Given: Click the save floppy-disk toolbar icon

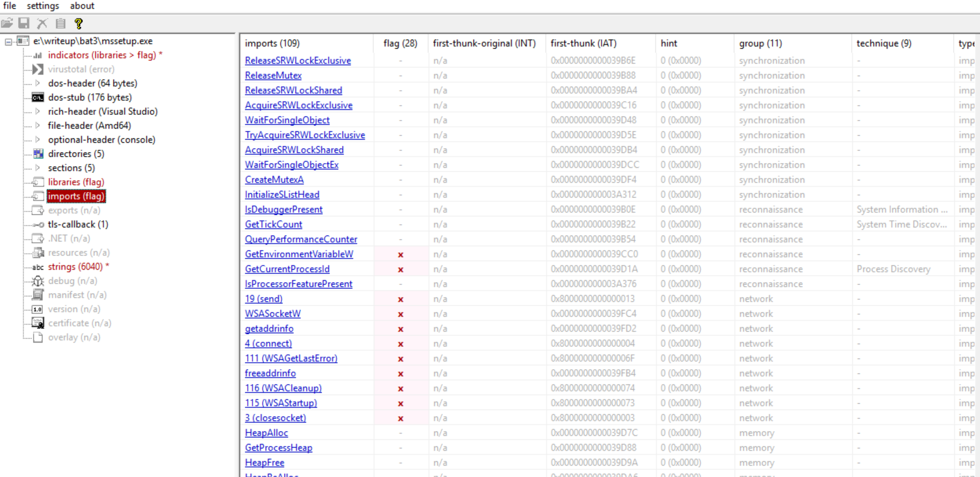Looking at the screenshot, I should [x=24, y=24].
